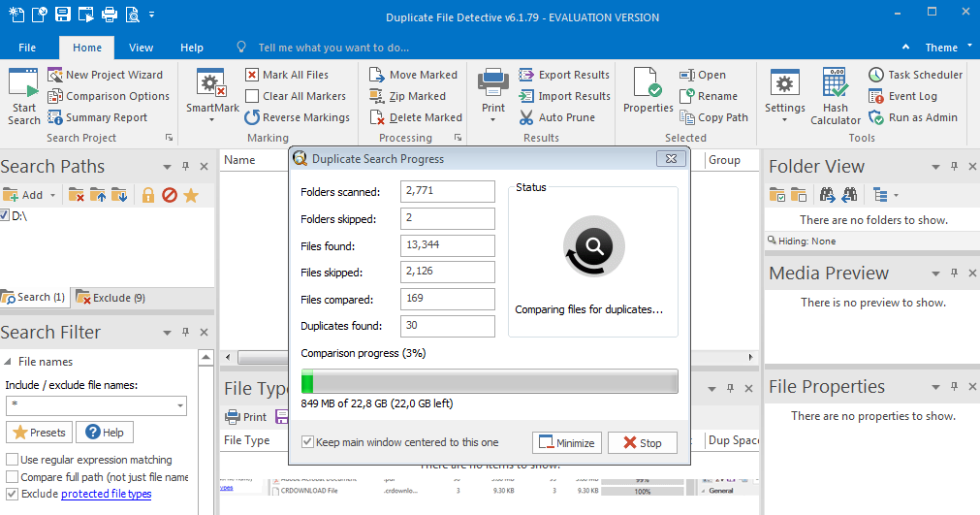This screenshot has width=980, height=515.
Task: Enable Compare full path checkbox
Action: point(12,477)
